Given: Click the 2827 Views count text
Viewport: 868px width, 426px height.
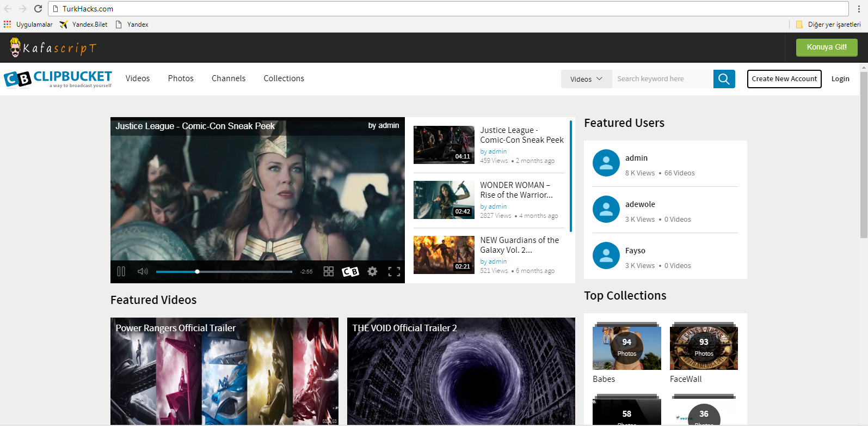Looking at the screenshot, I should (496, 216).
